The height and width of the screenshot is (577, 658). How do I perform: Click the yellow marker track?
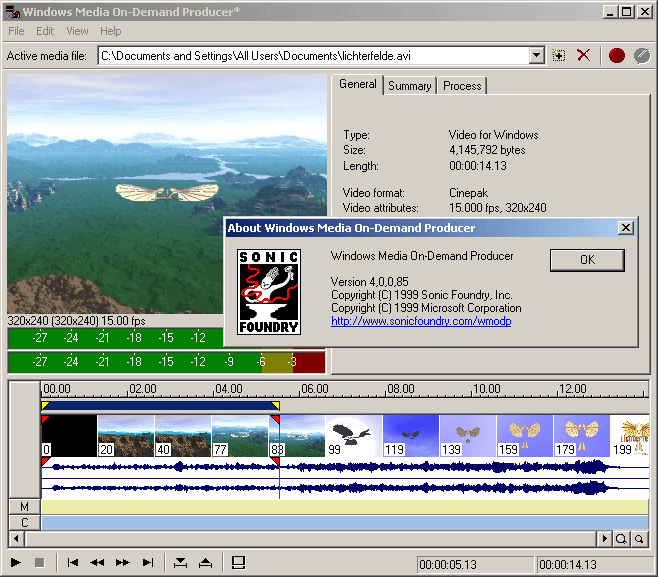pyautogui.click(x=345, y=507)
